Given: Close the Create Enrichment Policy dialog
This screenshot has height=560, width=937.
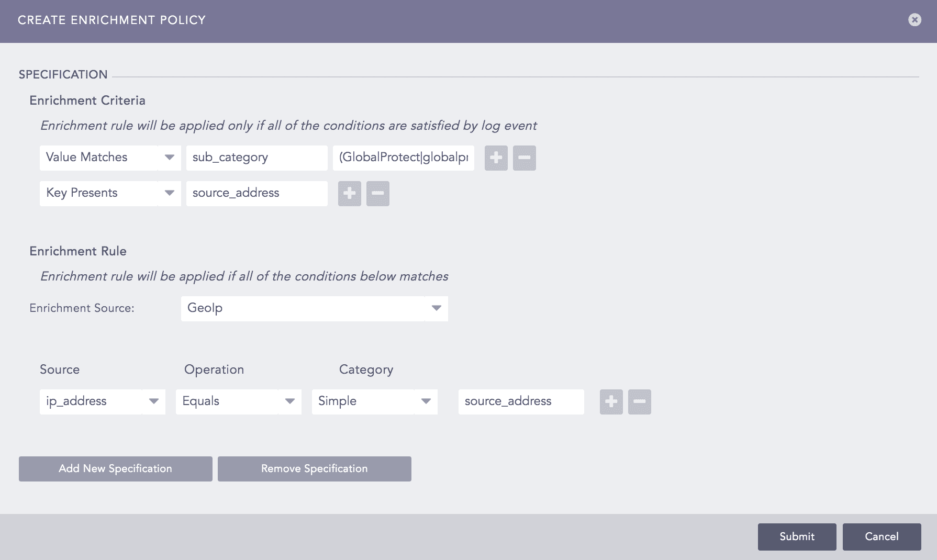Looking at the screenshot, I should click(915, 19).
